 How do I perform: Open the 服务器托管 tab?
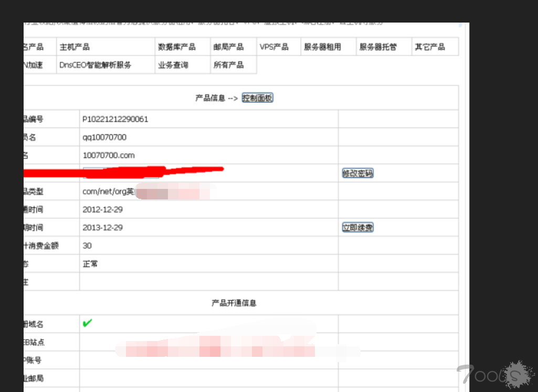(378, 47)
